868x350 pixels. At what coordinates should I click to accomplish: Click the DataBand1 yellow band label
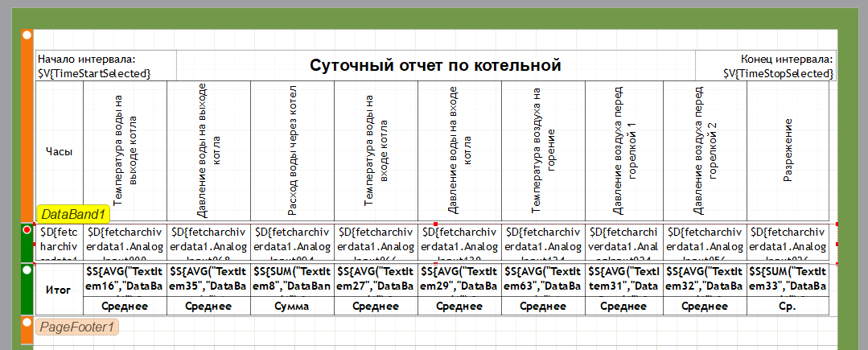73,214
